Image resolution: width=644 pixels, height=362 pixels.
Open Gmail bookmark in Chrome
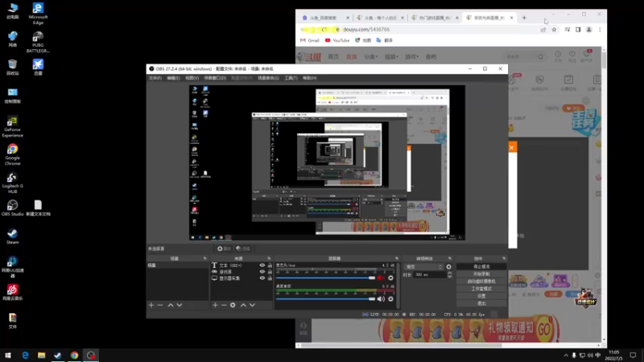tap(310, 41)
